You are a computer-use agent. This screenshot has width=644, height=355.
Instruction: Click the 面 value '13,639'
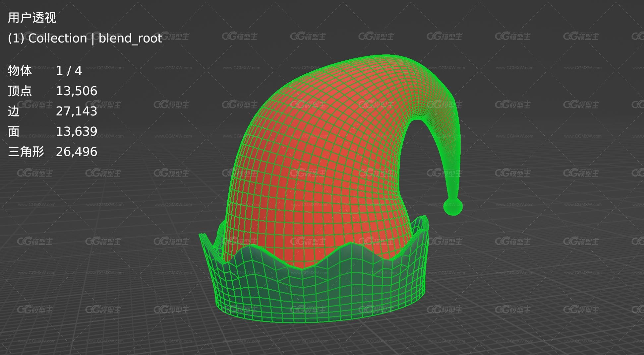(x=77, y=131)
